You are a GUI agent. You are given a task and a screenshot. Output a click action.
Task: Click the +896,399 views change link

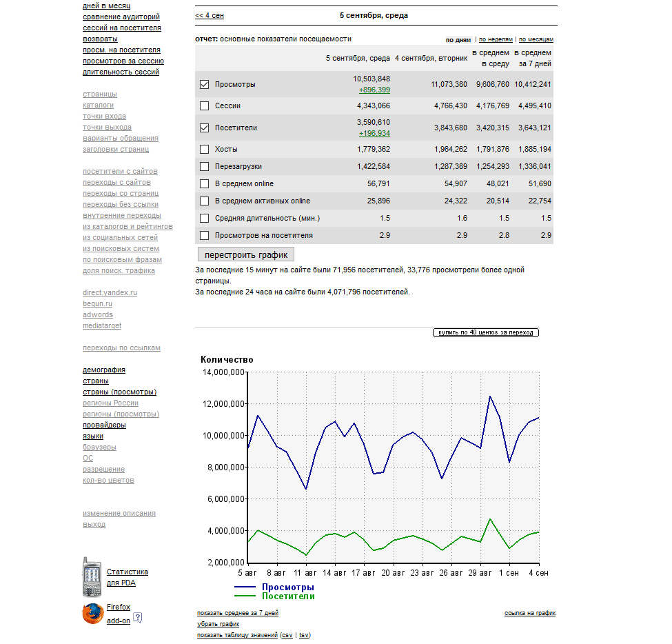click(374, 90)
